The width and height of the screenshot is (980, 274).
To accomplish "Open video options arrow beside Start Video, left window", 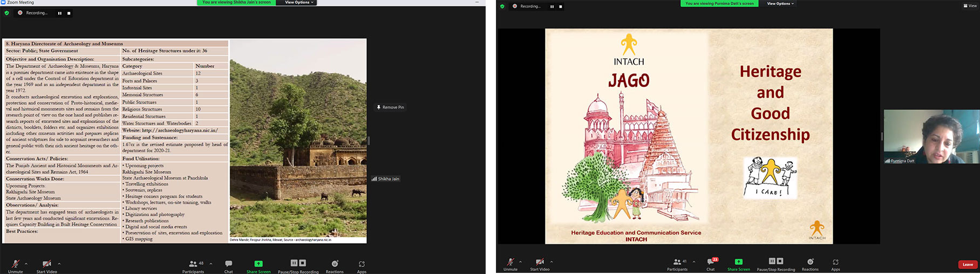I will point(59,264).
